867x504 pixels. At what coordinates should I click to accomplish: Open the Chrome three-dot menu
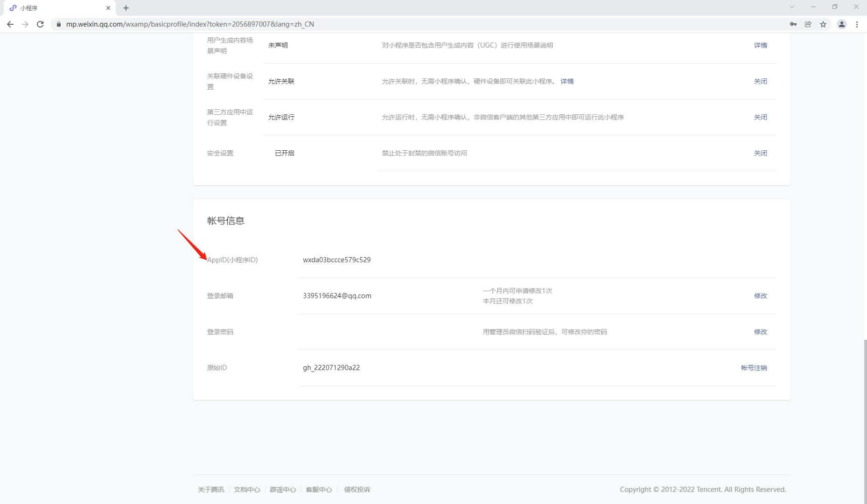857,24
